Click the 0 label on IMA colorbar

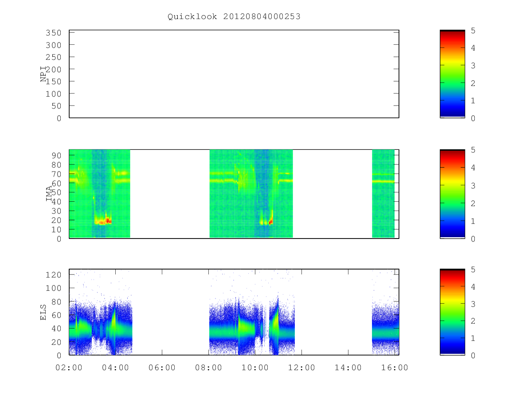[473, 239]
